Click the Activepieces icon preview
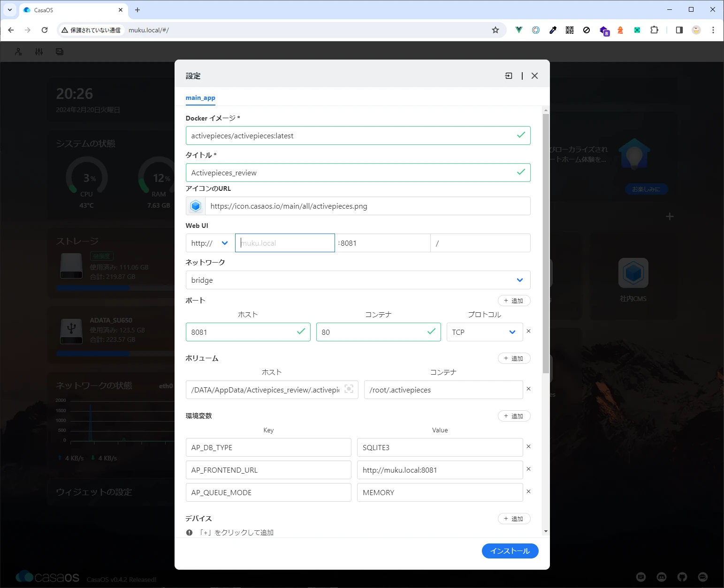 tap(196, 206)
